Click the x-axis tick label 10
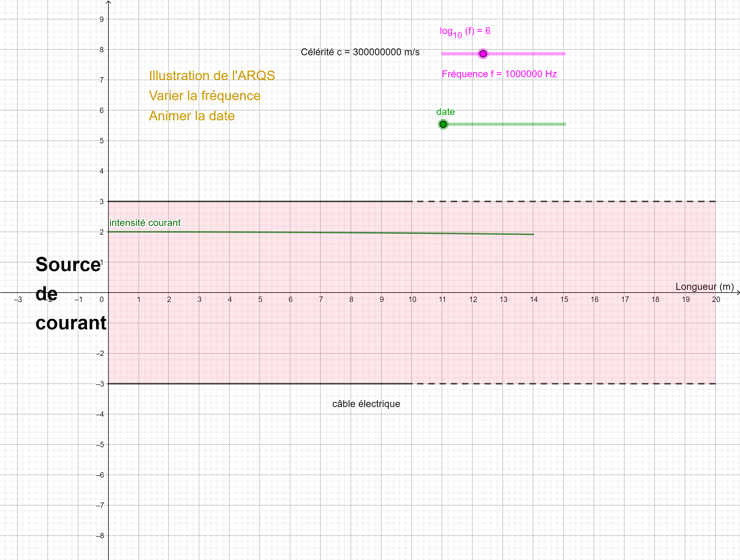740x560 pixels. (x=412, y=299)
